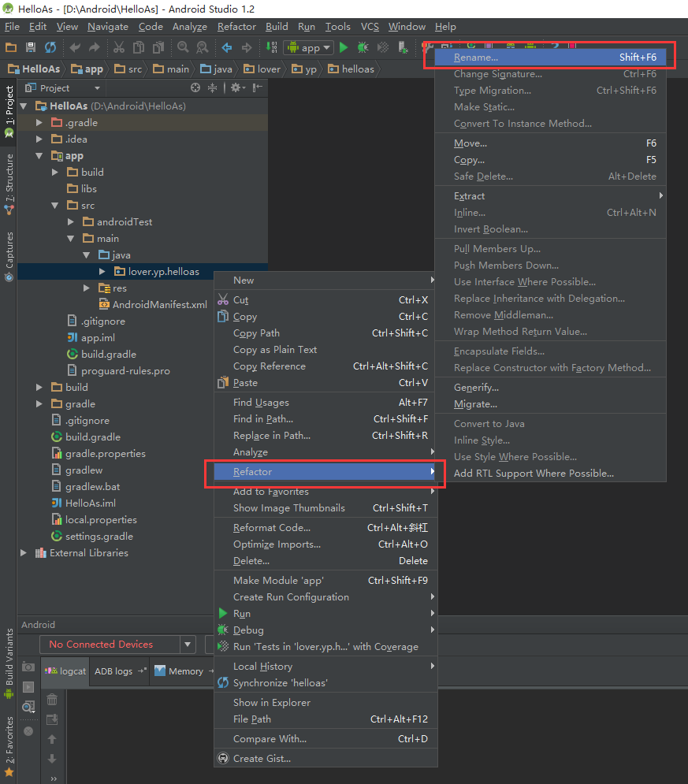Image resolution: width=688 pixels, height=784 pixels.
Task: Toggle the Build Variants side tool window
Action: pyautogui.click(x=9, y=663)
